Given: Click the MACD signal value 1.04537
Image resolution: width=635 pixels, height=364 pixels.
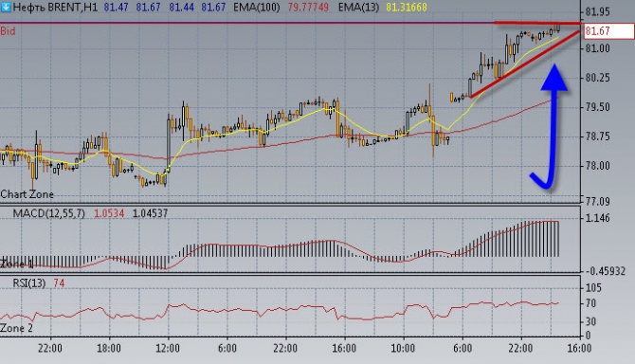Looking at the screenshot, I should (151, 213).
